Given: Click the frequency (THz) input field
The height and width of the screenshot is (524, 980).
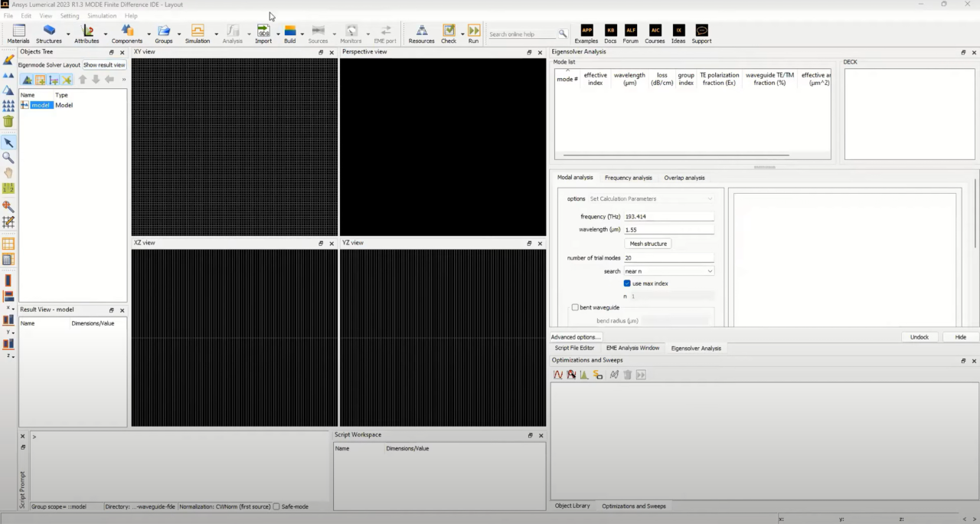Looking at the screenshot, I should coord(669,217).
